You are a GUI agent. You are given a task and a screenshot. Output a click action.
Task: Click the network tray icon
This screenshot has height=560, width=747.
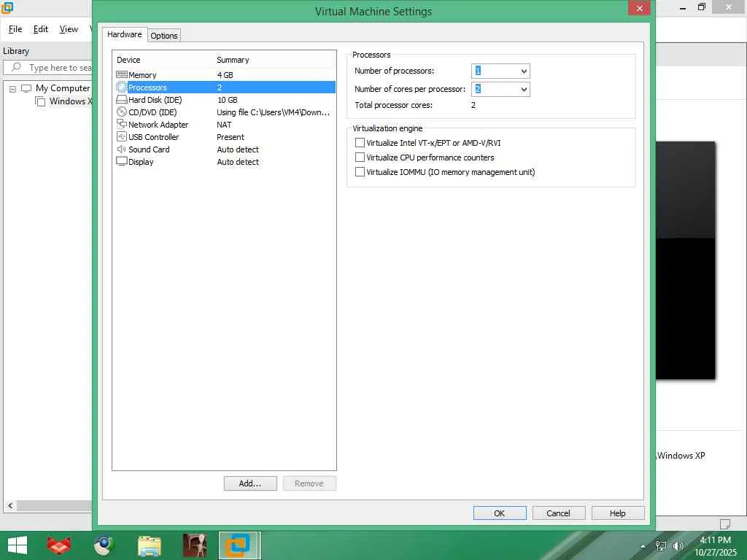pyautogui.click(x=661, y=546)
